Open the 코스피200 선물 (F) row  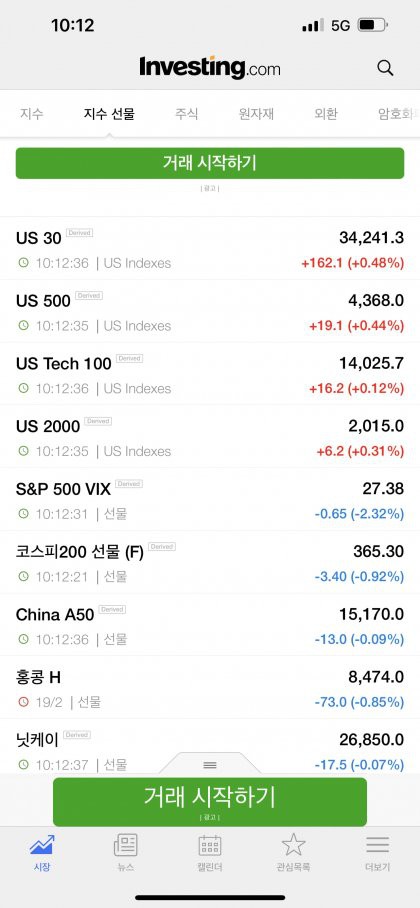tap(210, 562)
